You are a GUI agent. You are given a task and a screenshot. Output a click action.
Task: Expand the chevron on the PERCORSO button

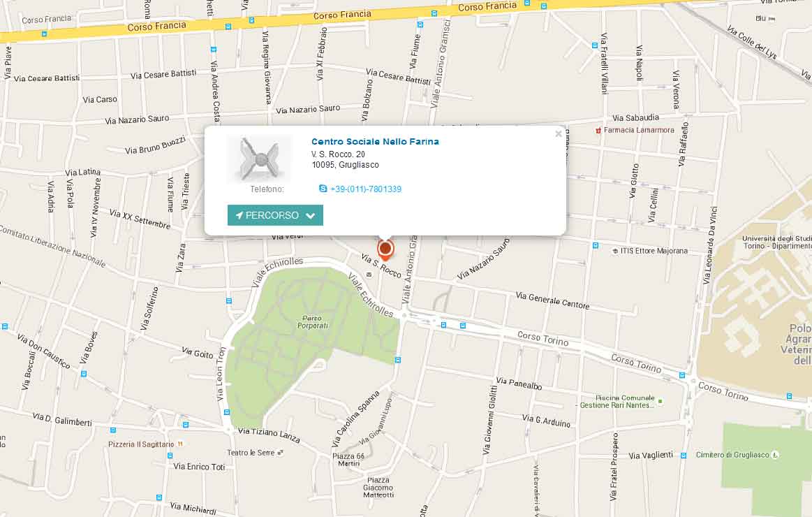310,215
